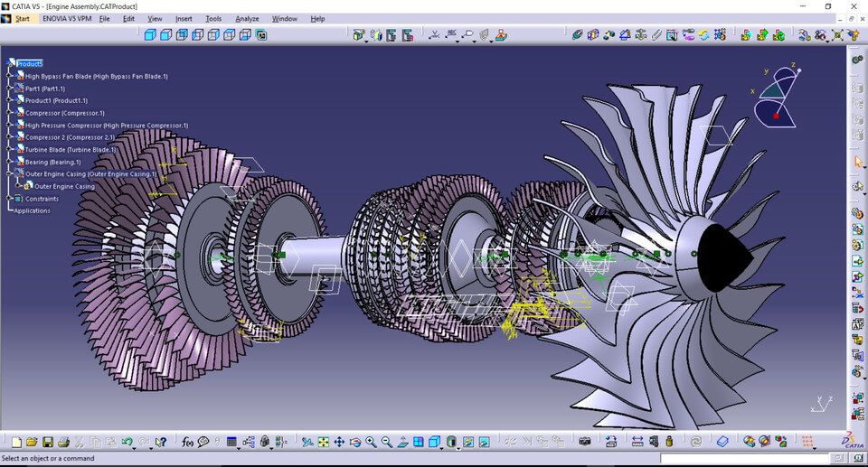This screenshot has height=467, width=868.
Task: Click the Zoom In magnifier icon
Action: pos(371,442)
